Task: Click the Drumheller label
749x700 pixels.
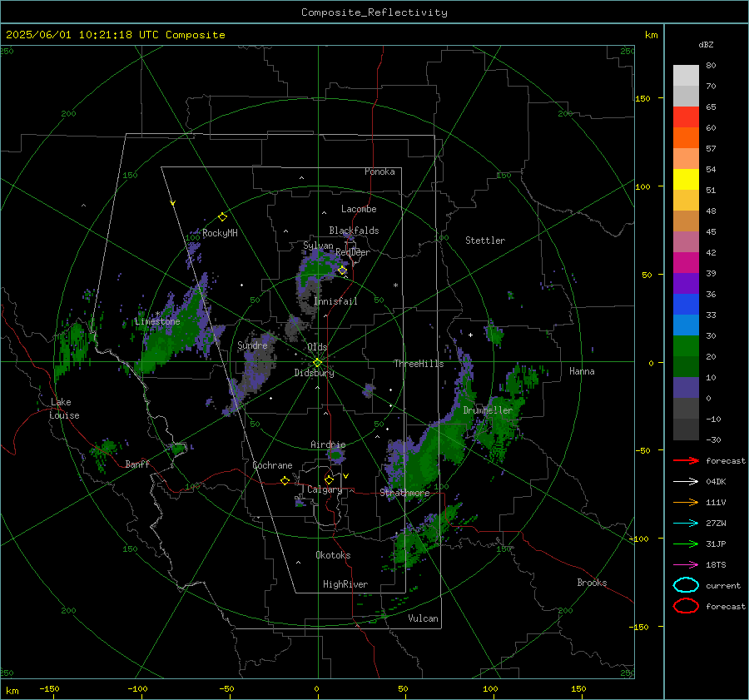Action: (488, 410)
